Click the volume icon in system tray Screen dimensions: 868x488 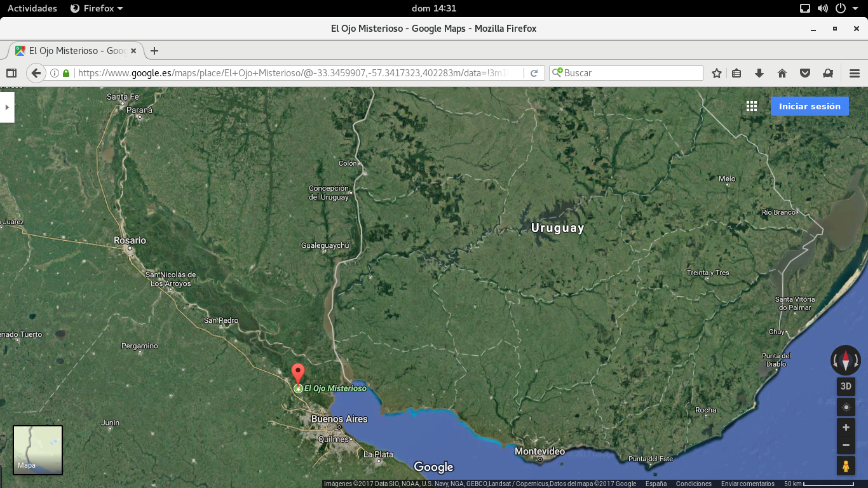(x=823, y=8)
